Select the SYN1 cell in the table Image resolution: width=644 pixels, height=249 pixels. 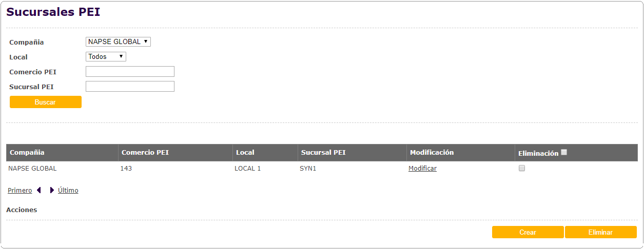click(x=308, y=168)
